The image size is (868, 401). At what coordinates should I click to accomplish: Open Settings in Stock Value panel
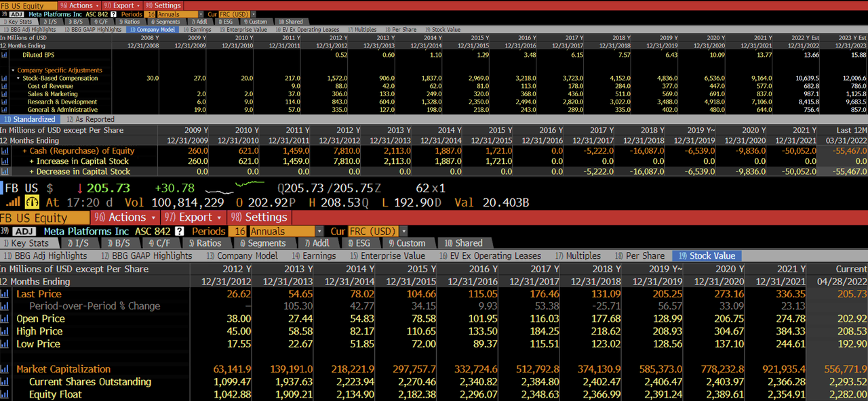click(x=259, y=217)
